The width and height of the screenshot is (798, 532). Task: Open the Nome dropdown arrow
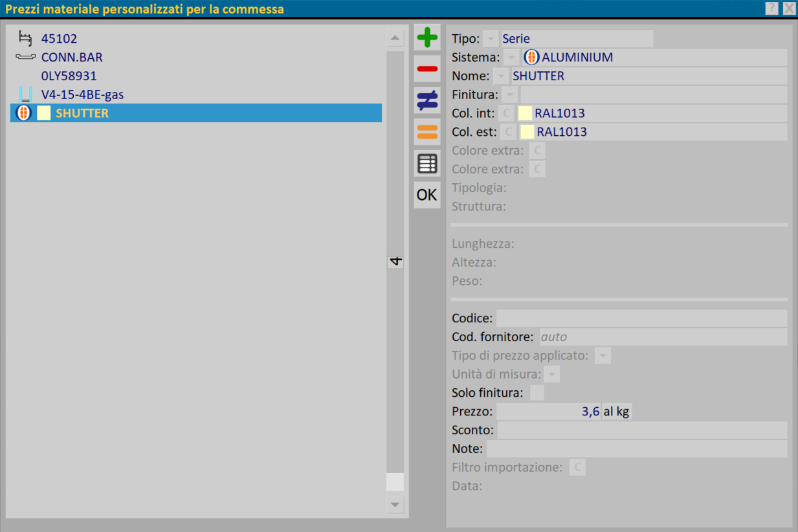501,76
